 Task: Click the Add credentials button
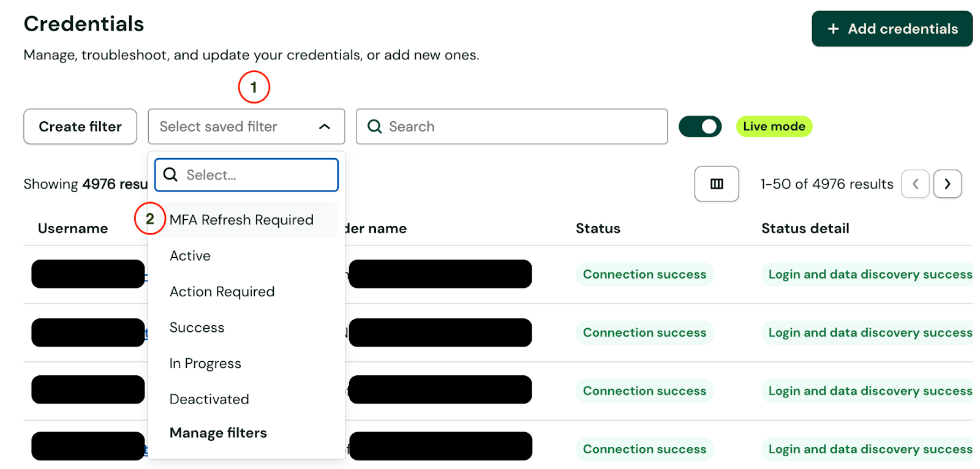(891, 29)
